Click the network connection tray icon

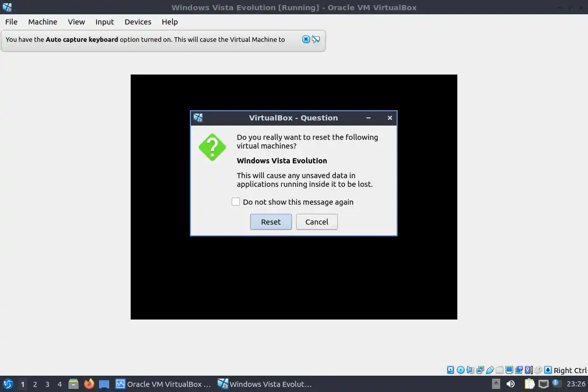[x=544, y=384]
